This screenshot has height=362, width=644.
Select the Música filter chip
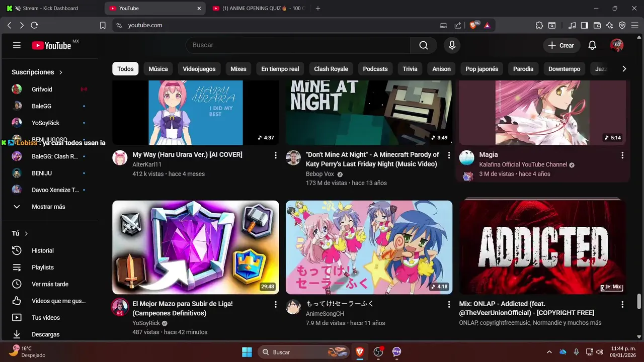158,69
